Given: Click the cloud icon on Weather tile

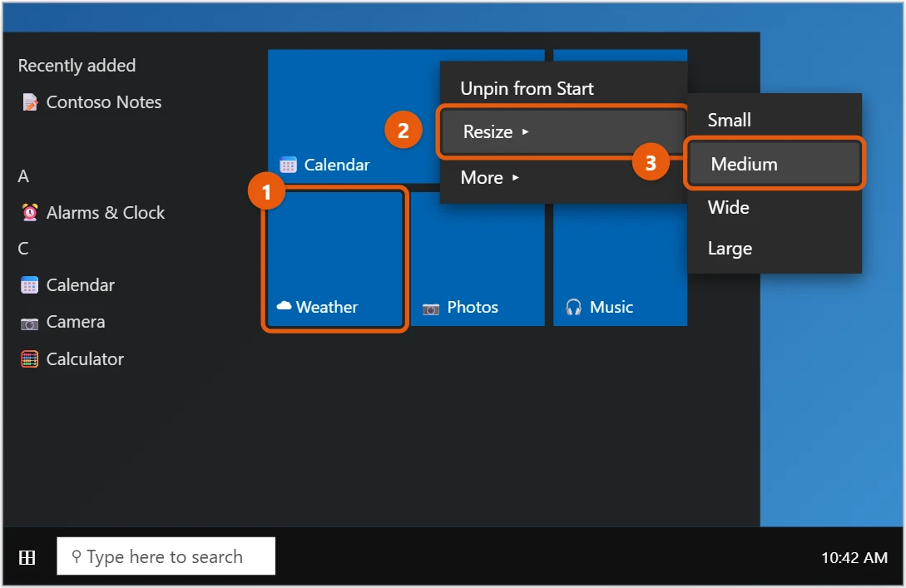Looking at the screenshot, I should 284,306.
